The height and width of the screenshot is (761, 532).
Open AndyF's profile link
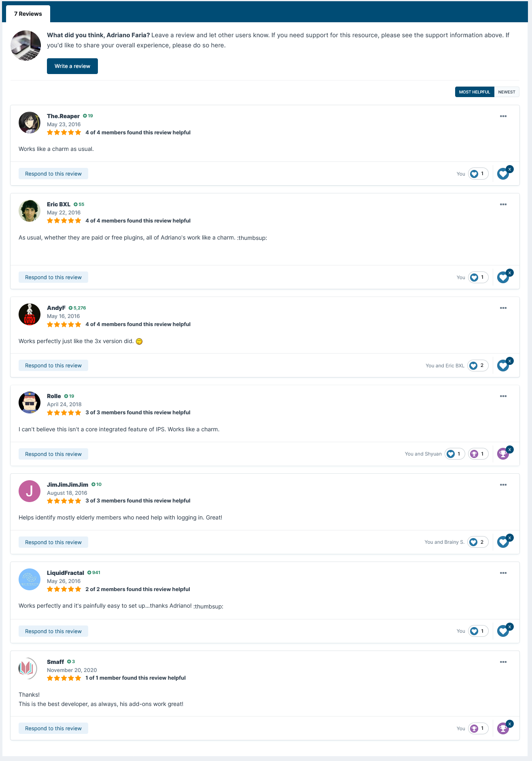tap(56, 308)
